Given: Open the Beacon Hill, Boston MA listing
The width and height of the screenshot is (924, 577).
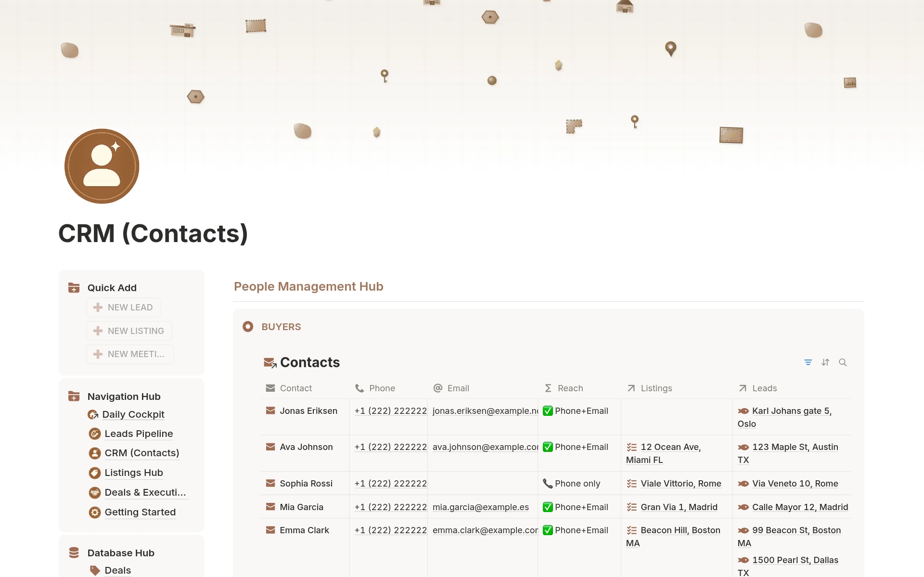Looking at the screenshot, I should 674,537.
